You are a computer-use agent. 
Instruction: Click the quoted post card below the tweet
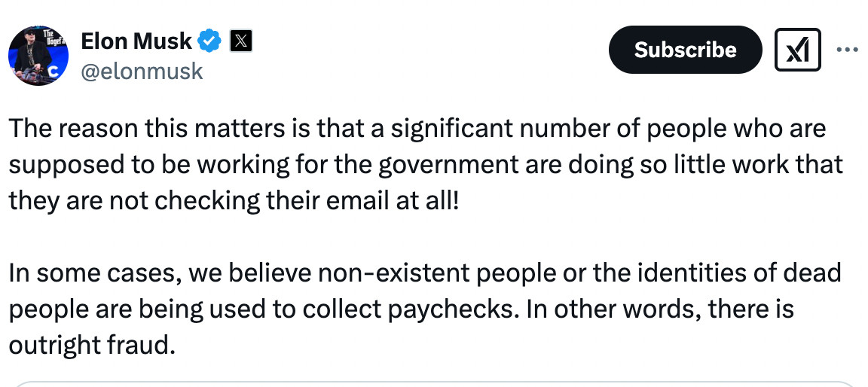tap(434, 382)
